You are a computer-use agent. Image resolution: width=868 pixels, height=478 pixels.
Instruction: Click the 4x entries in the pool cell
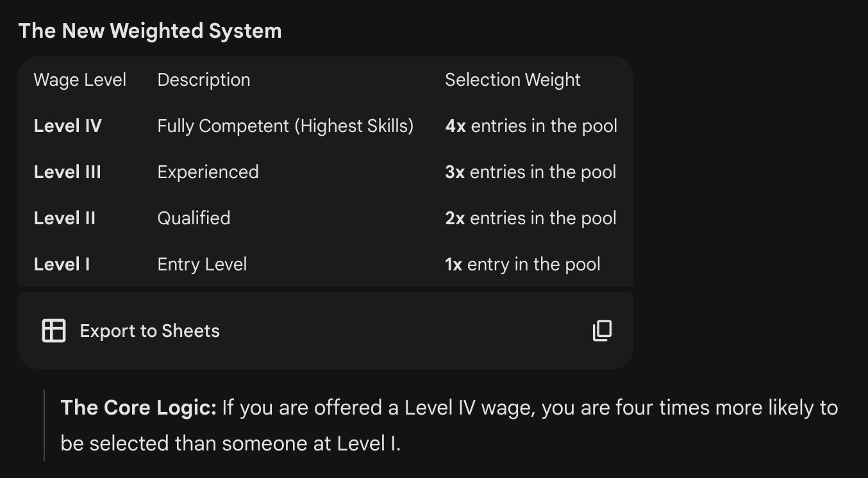[531, 126]
